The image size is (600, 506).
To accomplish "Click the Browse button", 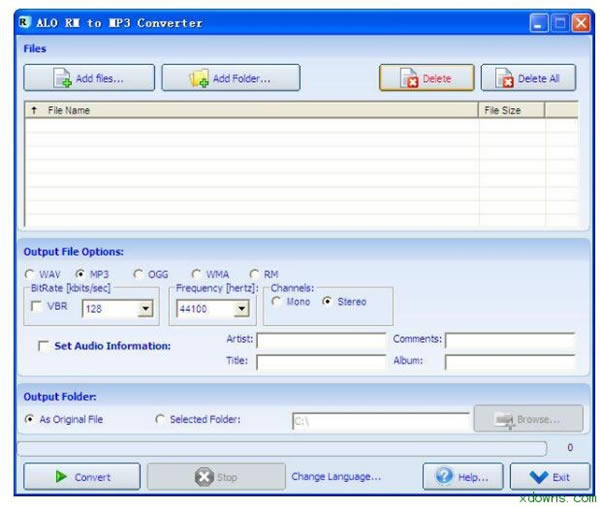I will [x=528, y=419].
